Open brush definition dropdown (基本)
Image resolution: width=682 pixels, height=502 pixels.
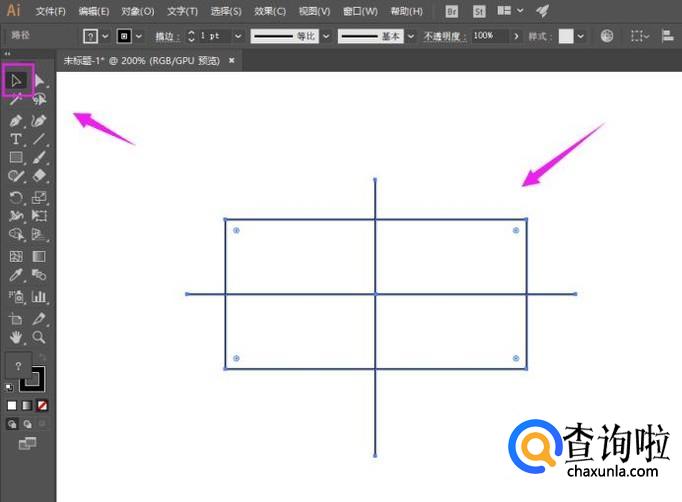pos(411,36)
